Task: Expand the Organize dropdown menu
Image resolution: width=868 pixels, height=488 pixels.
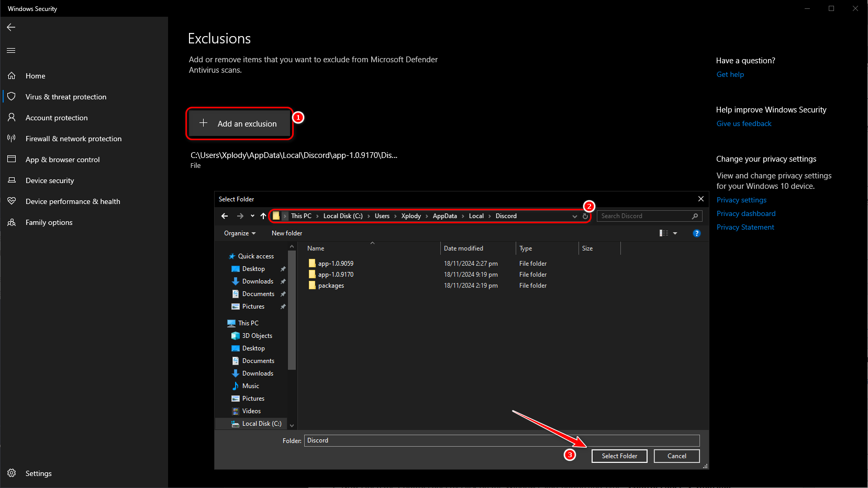Action: click(240, 233)
